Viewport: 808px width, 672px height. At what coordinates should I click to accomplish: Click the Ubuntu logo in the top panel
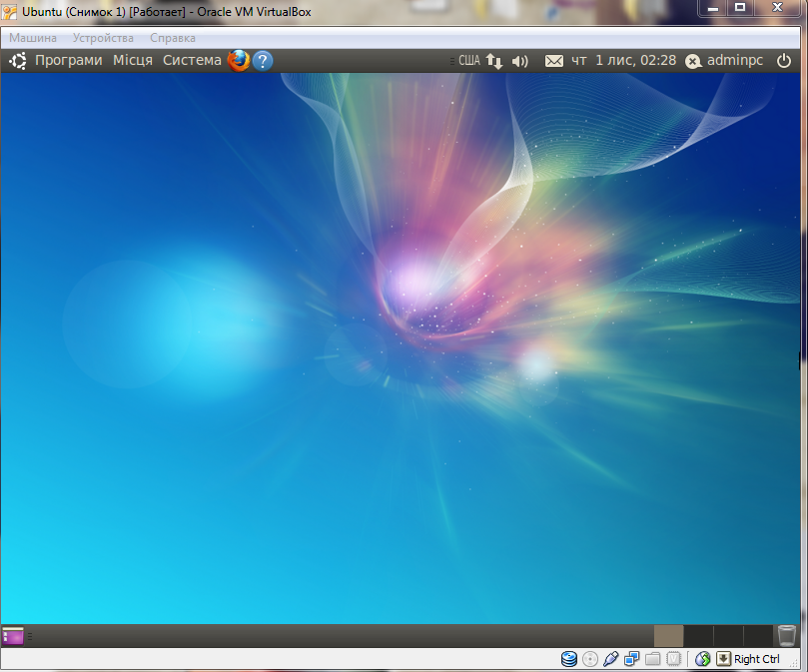18,61
